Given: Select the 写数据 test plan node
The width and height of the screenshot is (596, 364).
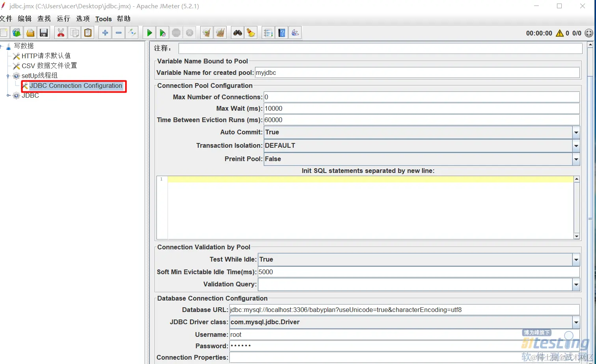Looking at the screenshot, I should point(24,46).
